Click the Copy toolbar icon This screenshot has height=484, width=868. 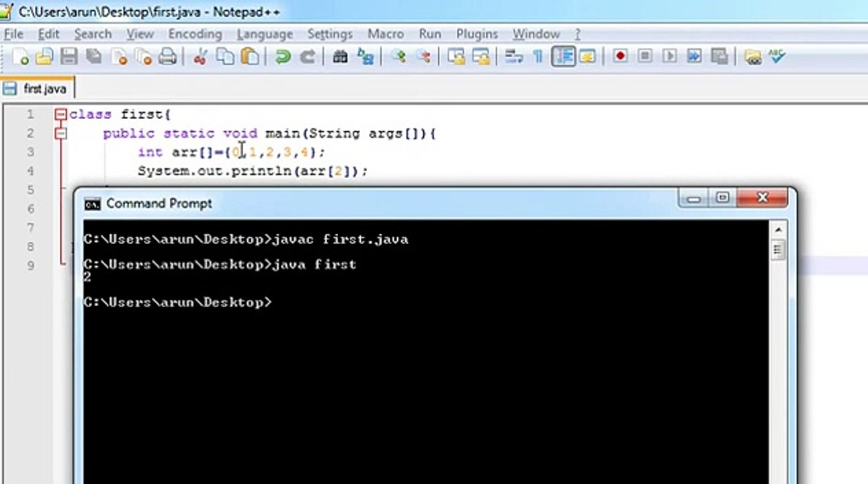[x=225, y=57]
